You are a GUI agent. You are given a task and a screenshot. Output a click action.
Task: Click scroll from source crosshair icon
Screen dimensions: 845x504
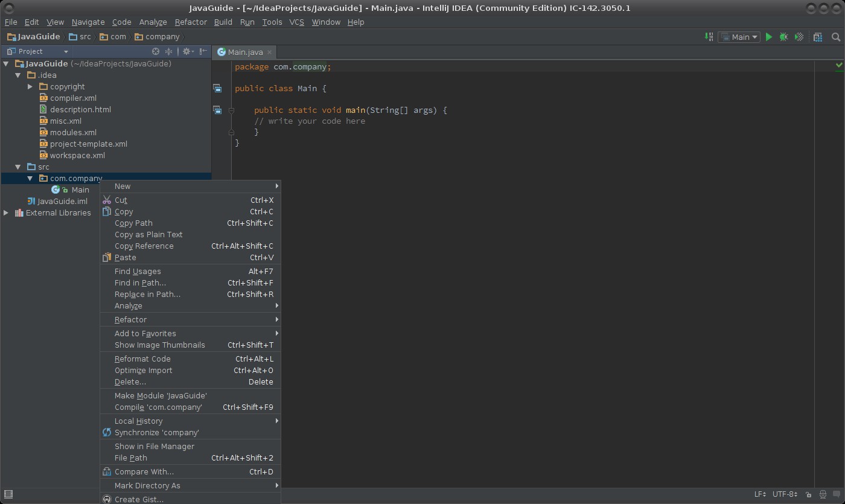156,51
